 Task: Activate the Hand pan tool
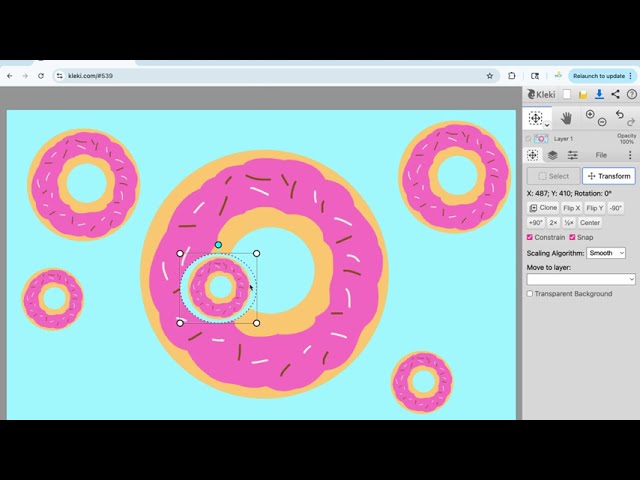(x=566, y=118)
